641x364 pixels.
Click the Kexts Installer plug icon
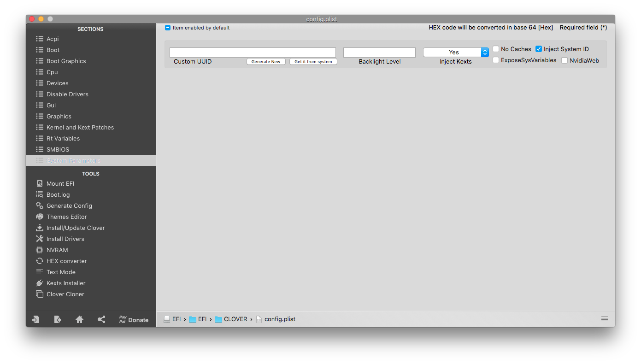click(x=40, y=283)
